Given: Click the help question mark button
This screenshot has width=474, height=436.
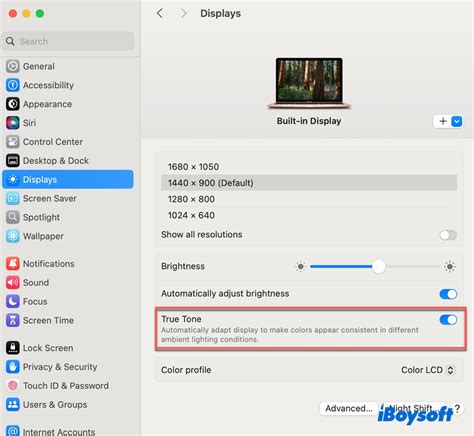Looking at the screenshot, I should point(457,408).
